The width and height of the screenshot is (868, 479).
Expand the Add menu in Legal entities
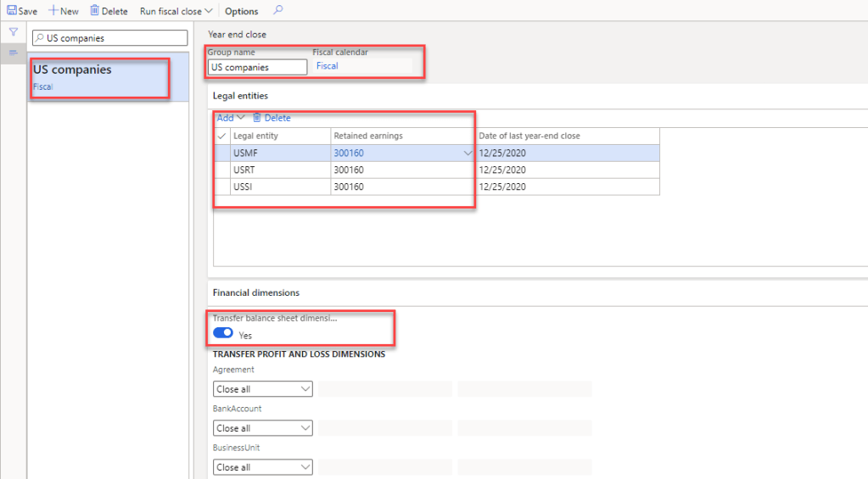(x=230, y=118)
